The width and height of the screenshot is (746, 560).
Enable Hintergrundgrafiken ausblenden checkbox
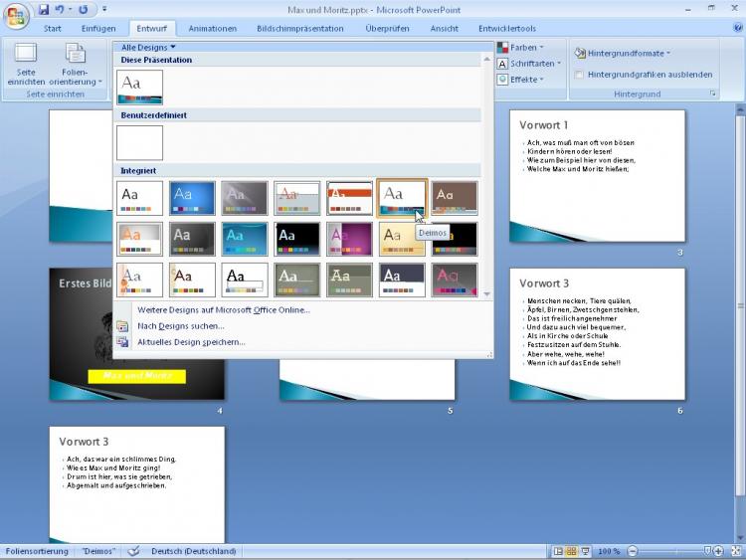579,75
